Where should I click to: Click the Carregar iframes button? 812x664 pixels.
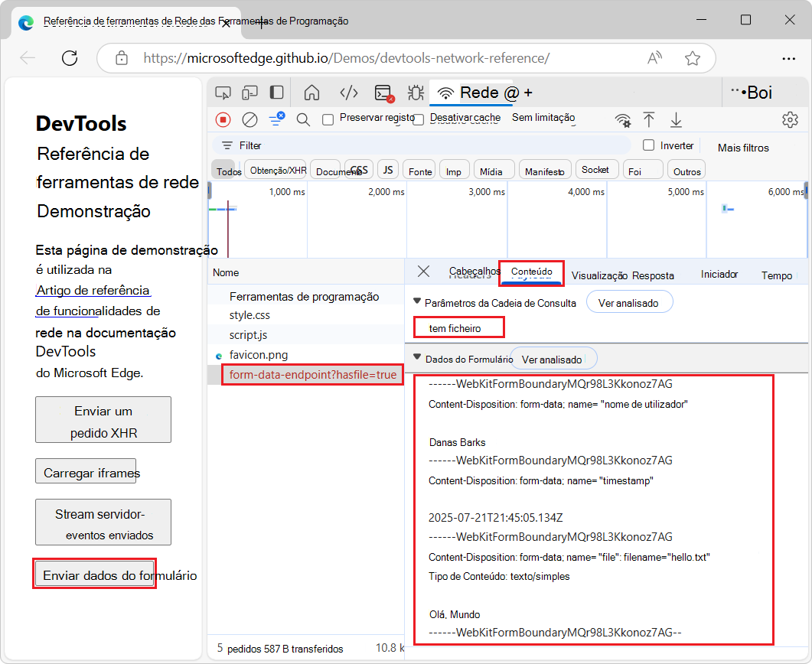point(86,472)
